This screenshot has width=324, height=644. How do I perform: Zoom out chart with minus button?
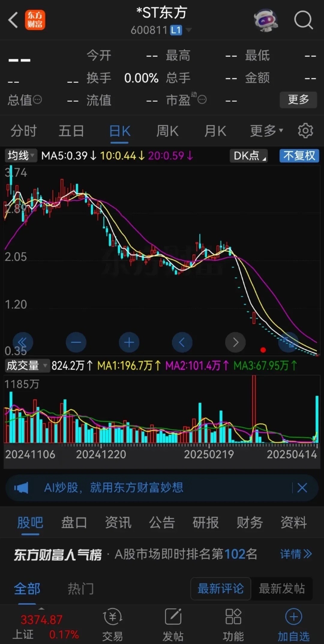[76, 342]
